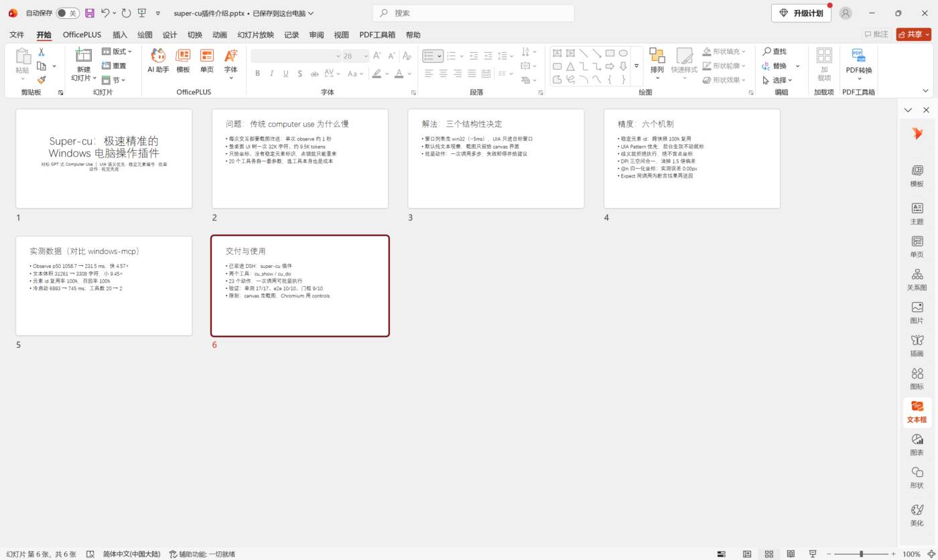Click the format painter brush icon
The height and width of the screenshot is (560, 938).
(x=42, y=80)
